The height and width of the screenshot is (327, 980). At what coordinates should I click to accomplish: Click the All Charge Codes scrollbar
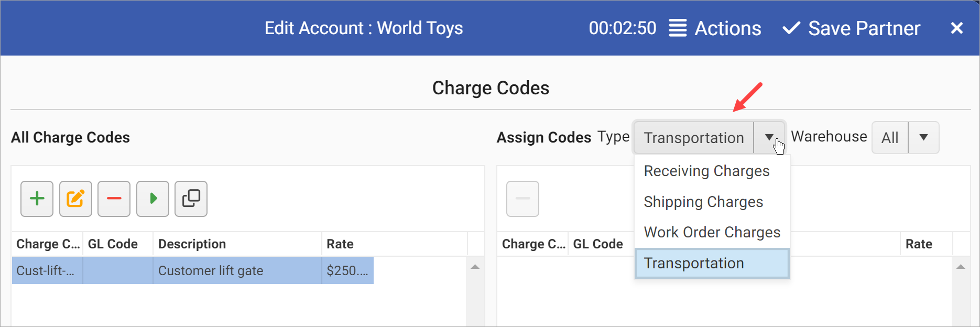coord(475,266)
